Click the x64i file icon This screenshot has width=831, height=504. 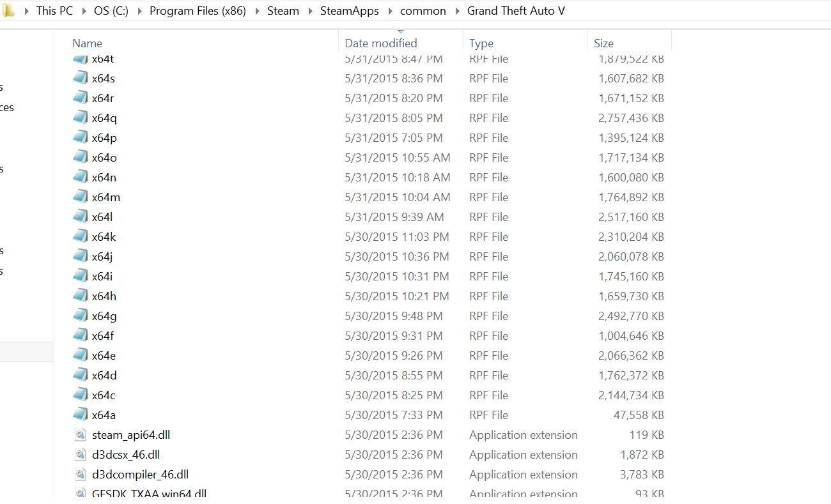[x=80, y=276]
